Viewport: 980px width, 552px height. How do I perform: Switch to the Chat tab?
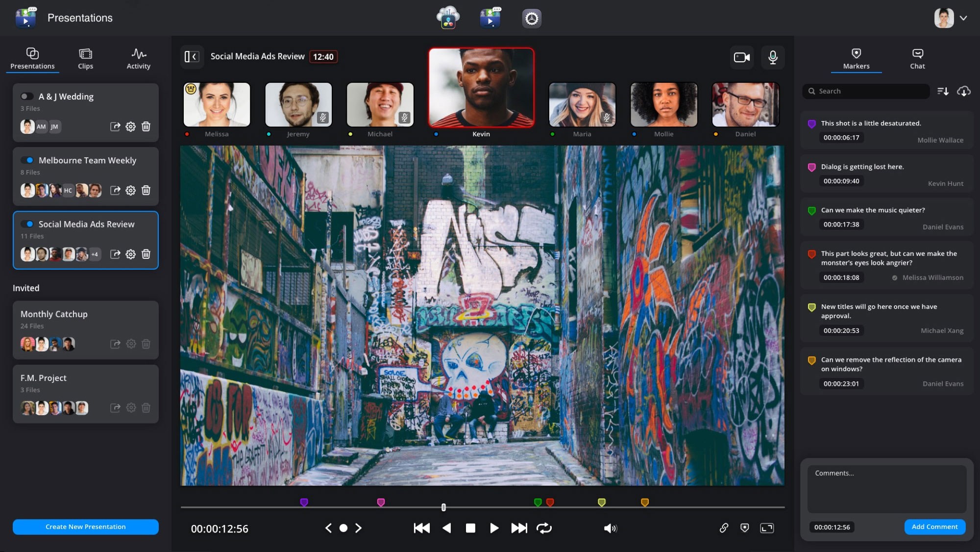pyautogui.click(x=917, y=59)
